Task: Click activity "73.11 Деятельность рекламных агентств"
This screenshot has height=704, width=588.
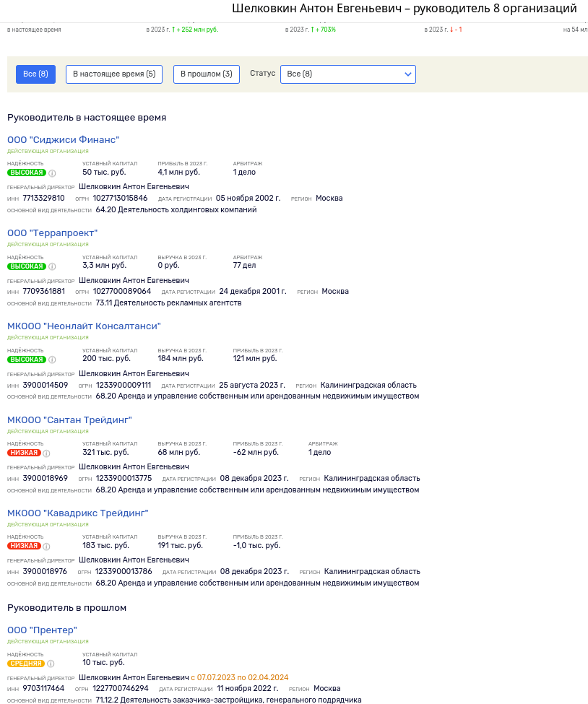Action: pos(168,303)
